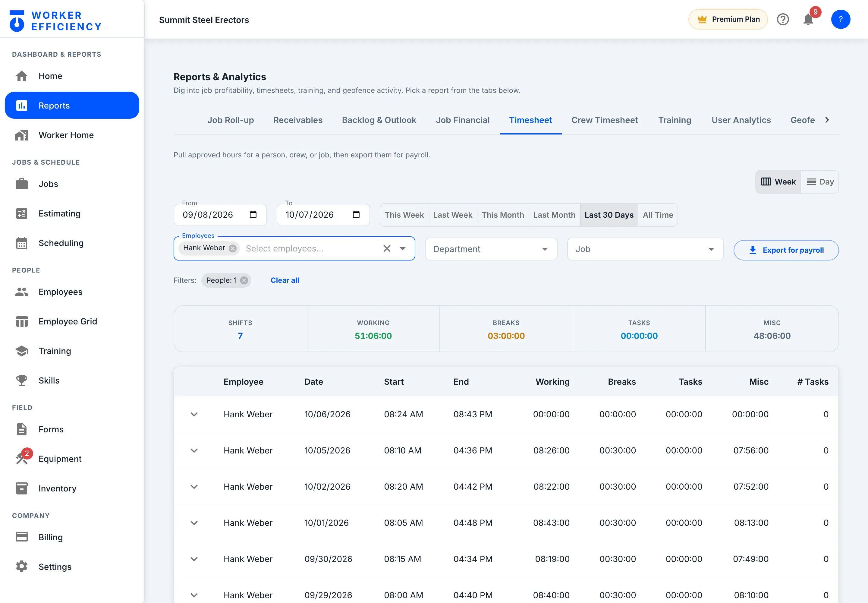Open the Department dropdown
The width and height of the screenshot is (868, 603).
point(491,249)
